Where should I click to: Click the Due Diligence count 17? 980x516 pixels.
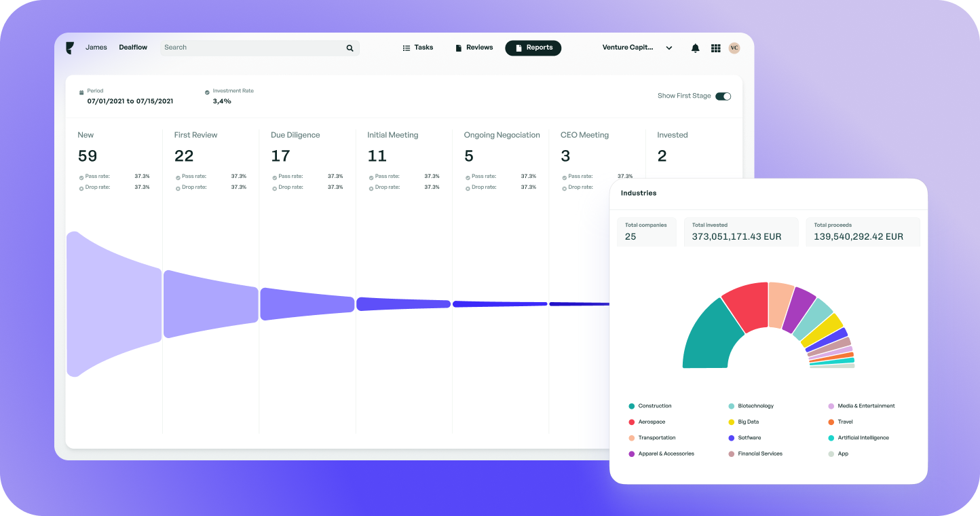click(x=280, y=156)
